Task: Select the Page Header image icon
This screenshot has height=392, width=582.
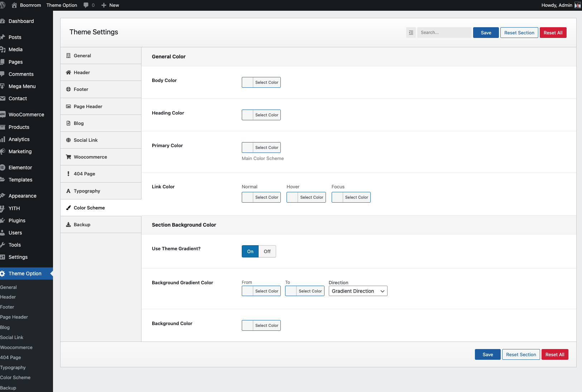Action: coord(68,106)
